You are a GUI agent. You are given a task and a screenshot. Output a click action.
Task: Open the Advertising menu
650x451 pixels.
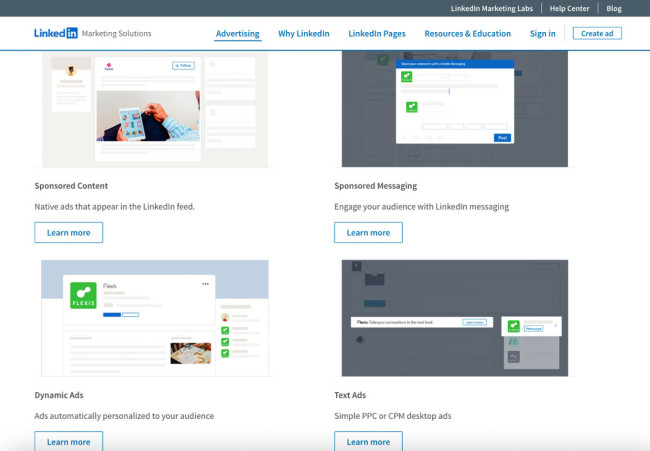click(237, 33)
